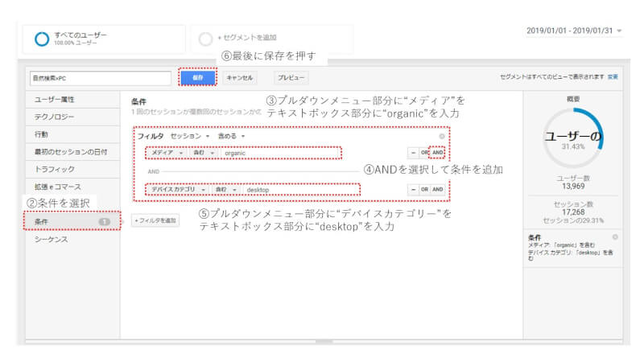
Task: Click the すべてのユーザー blue circle icon
Action: 42,39
